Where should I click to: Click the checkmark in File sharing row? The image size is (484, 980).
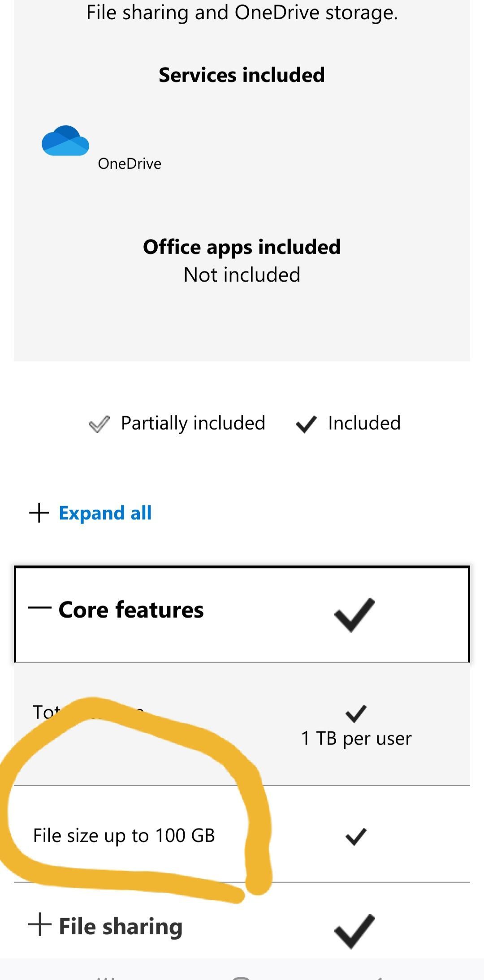354,931
